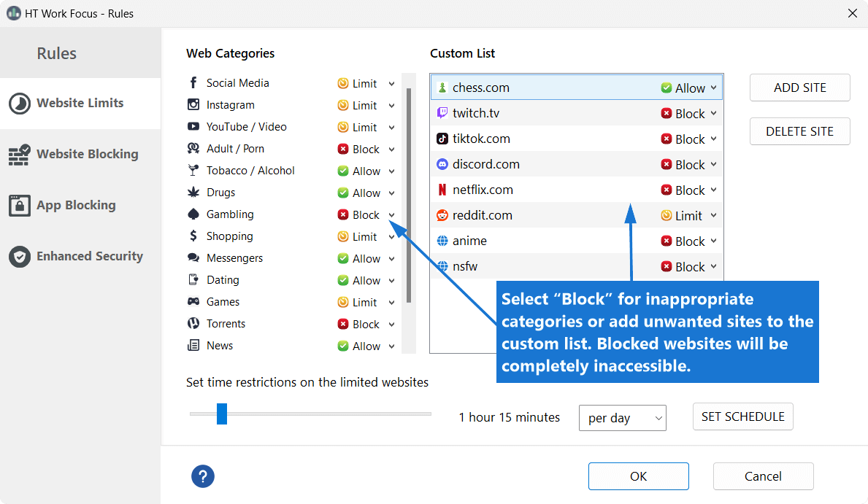Open the tiktok.com Block dropdown
Screen dimensions: 868x504
point(689,139)
